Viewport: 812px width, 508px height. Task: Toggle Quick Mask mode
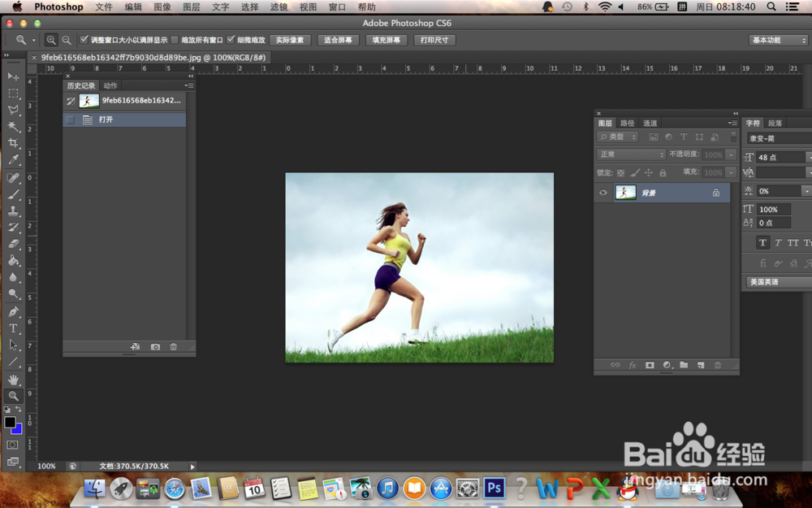coord(12,445)
